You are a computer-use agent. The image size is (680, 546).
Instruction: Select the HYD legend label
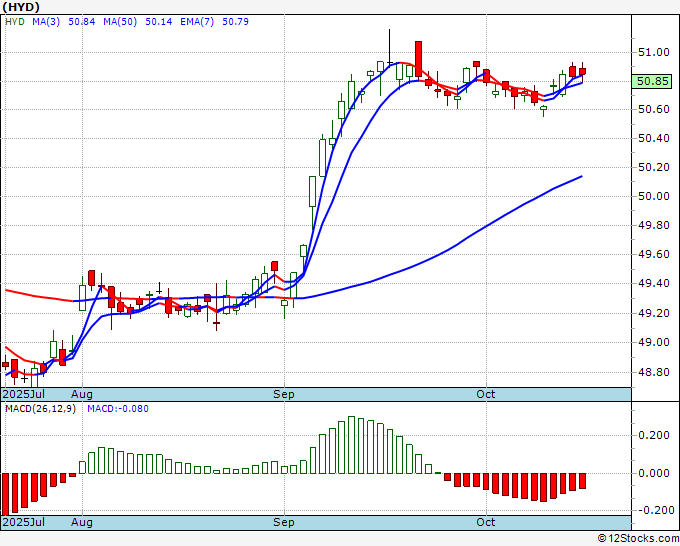pyautogui.click(x=15, y=21)
